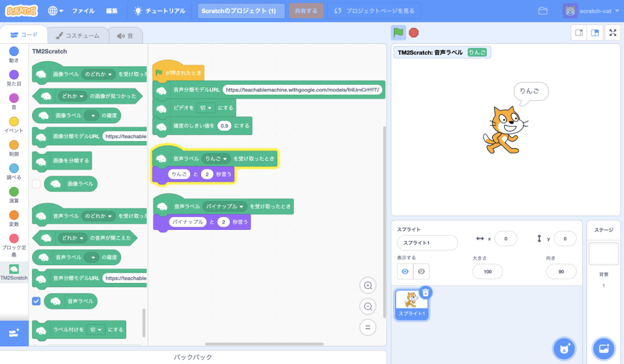Screen dimensions: 624x364
Task: Click the green flag to run project
Action: point(398,33)
